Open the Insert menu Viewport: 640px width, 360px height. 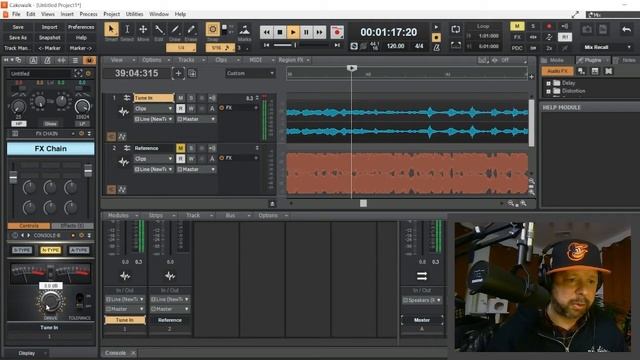pos(67,14)
